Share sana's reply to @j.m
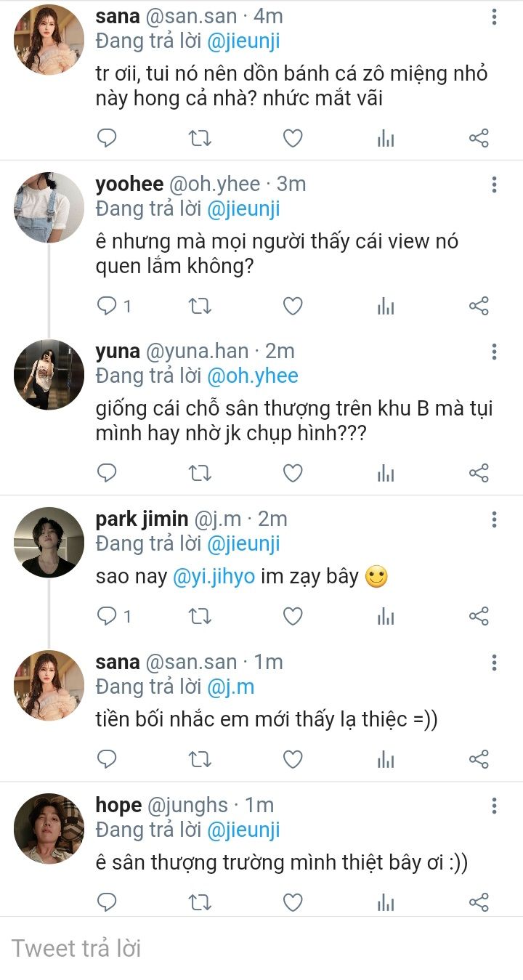 [479, 760]
